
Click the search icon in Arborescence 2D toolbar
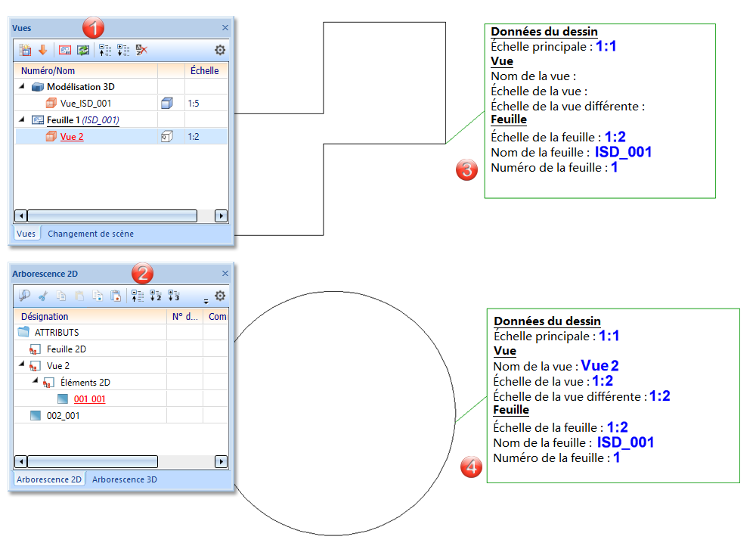(x=25, y=295)
